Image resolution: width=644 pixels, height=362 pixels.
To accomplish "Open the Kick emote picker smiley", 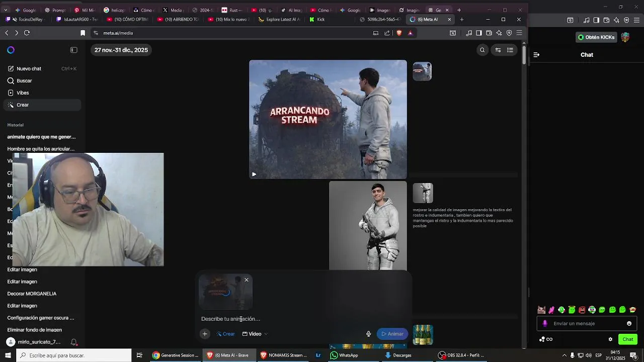I will (629, 324).
